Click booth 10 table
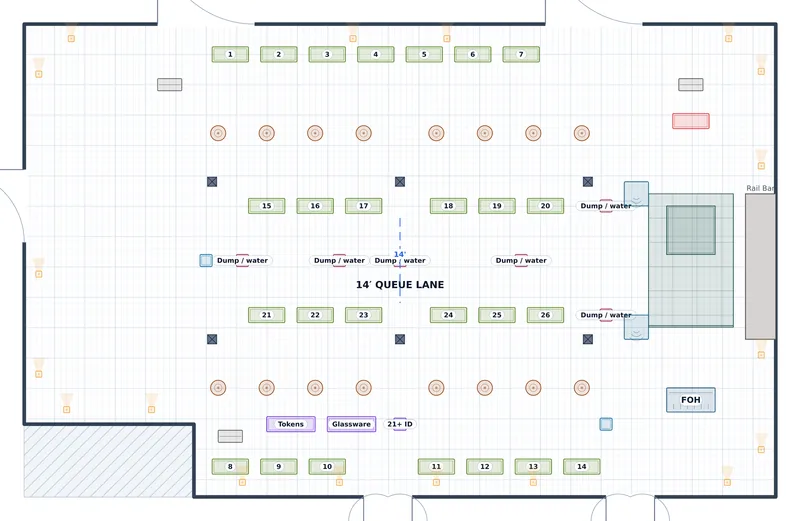This screenshot has height=521, width=800. point(327,466)
